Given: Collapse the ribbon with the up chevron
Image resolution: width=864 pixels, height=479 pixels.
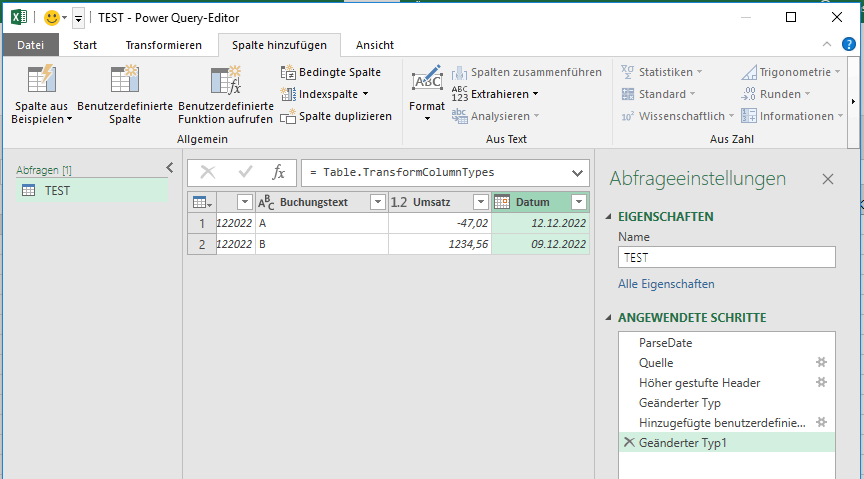Looking at the screenshot, I should pyautogui.click(x=827, y=45).
